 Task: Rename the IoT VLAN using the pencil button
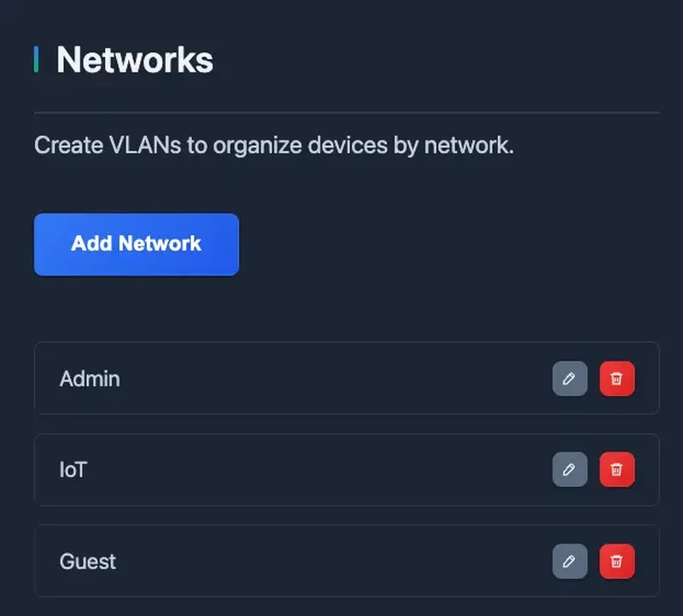[569, 469]
